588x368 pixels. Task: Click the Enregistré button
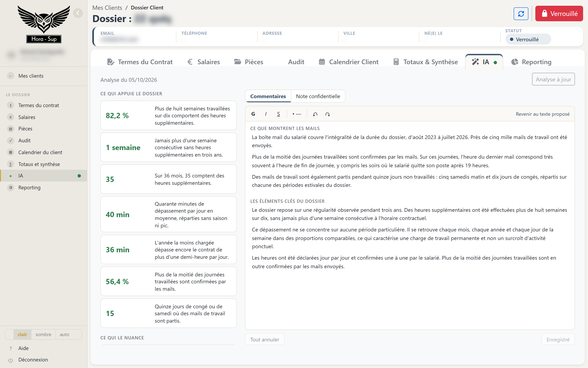[558, 339]
